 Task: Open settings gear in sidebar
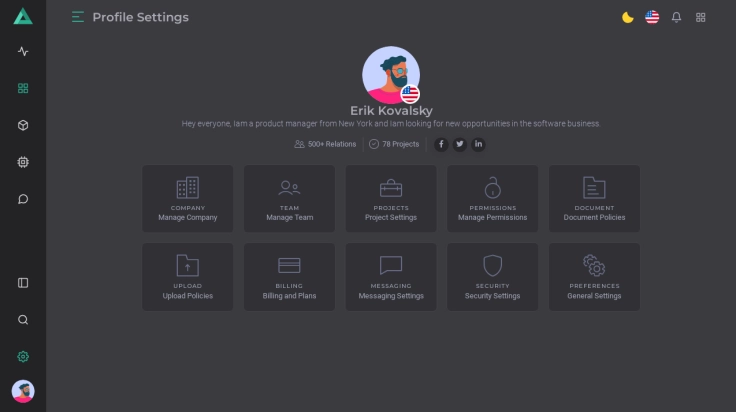tap(23, 356)
